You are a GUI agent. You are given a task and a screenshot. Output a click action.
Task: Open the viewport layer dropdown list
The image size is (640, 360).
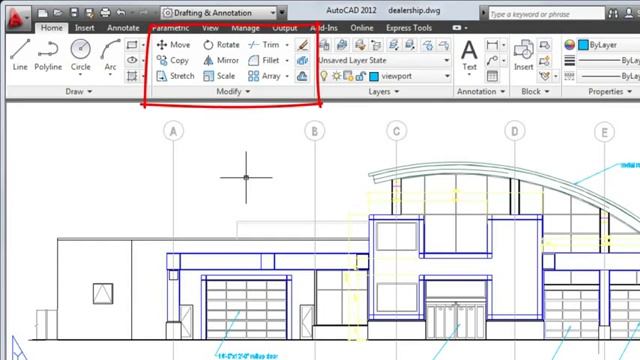(x=447, y=76)
